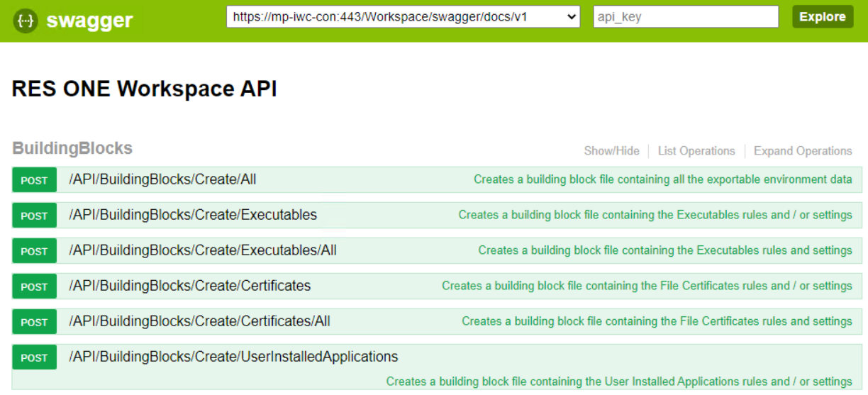Expand /API/BuildingBlocks/Create/UserInstalledApplications endpoint

[233, 357]
